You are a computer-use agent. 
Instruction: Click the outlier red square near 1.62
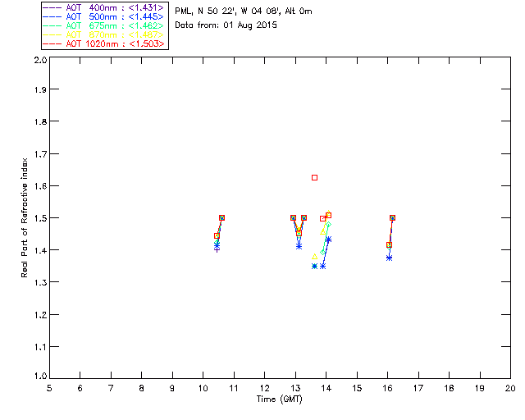314,177
